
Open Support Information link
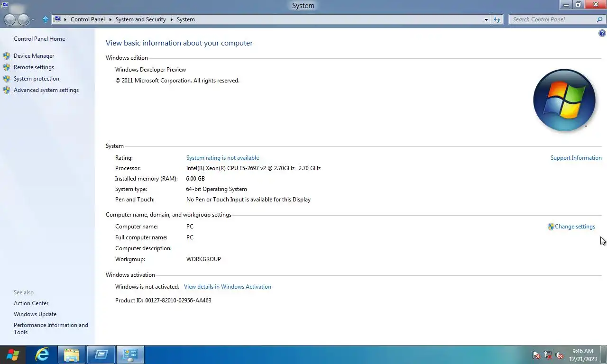pyautogui.click(x=576, y=158)
